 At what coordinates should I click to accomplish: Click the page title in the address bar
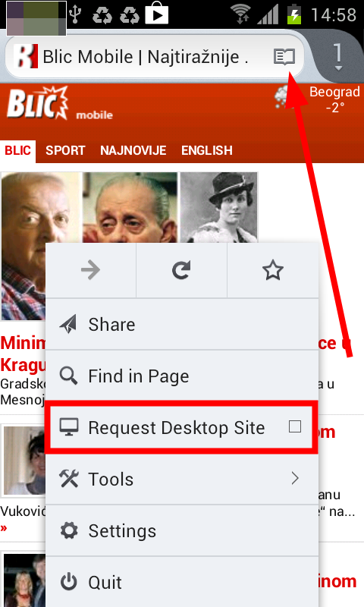146,57
